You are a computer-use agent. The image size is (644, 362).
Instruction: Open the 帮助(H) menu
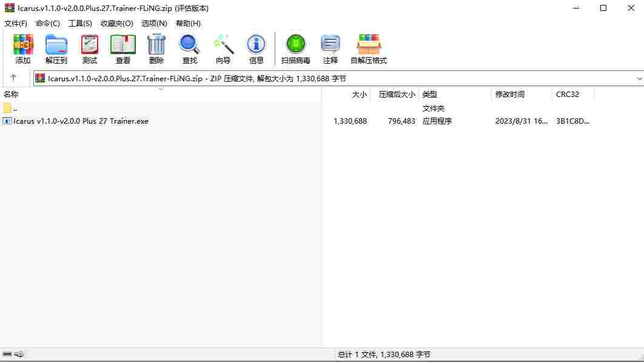point(188,24)
